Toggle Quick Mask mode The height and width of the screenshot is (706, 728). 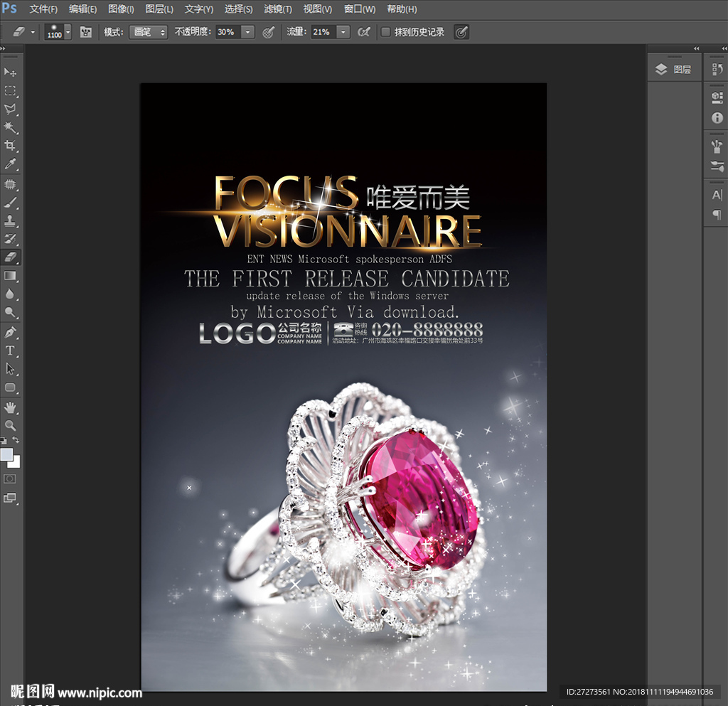point(11,479)
